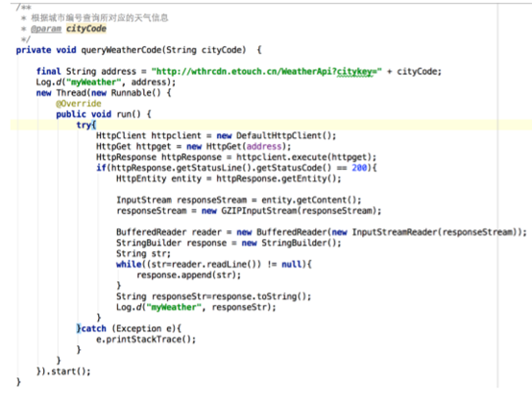Click the if keyword checking status code
532x400 pixels.
point(101,168)
